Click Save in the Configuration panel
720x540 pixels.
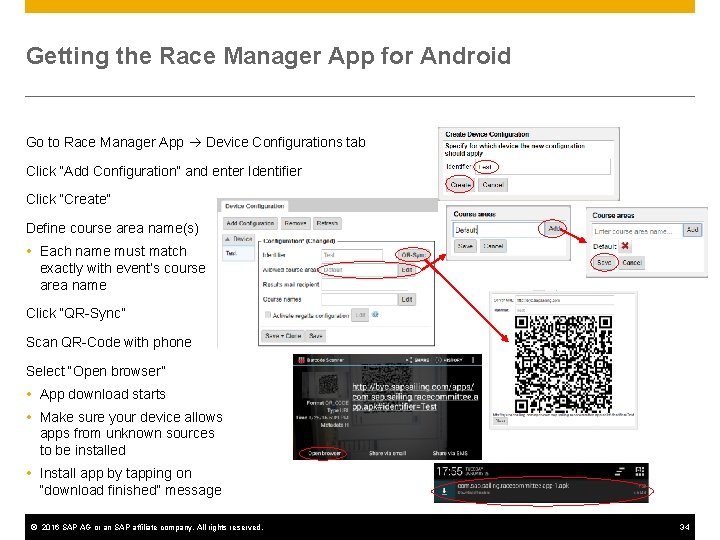tap(315, 336)
